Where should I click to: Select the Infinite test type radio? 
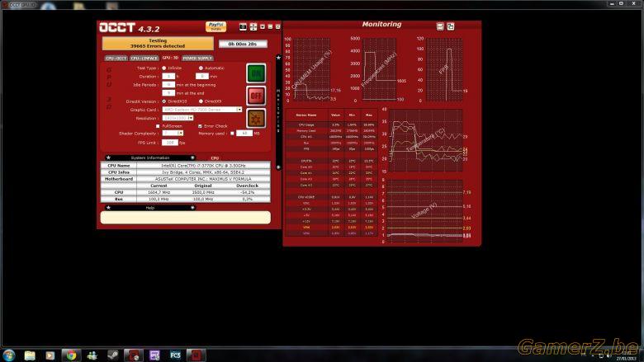(163, 68)
